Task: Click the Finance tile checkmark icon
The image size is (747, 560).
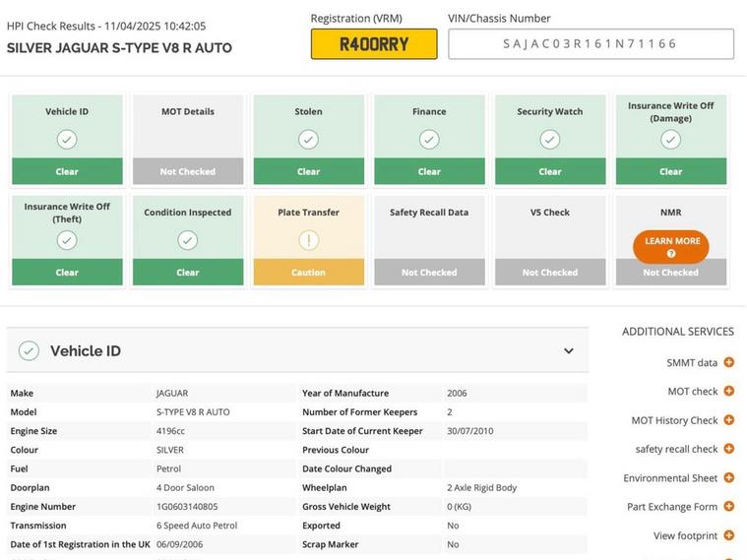Action: tap(429, 140)
